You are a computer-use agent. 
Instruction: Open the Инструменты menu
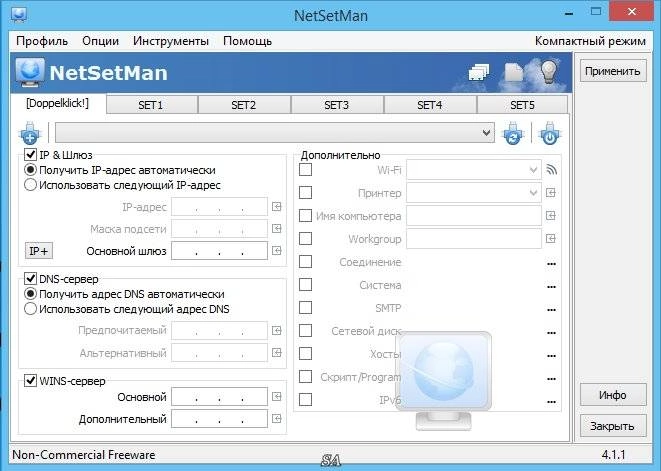click(171, 41)
